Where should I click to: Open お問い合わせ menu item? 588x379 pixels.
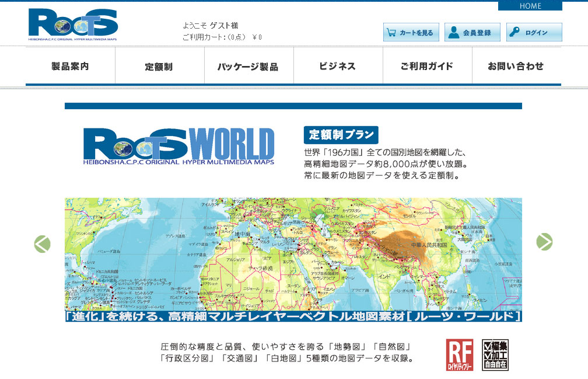click(x=516, y=66)
